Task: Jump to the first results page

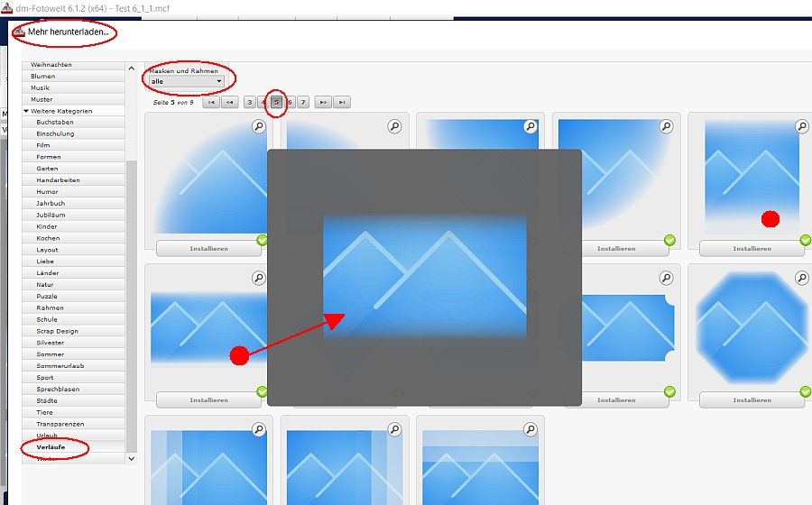Action: click(x=211, y=103)
